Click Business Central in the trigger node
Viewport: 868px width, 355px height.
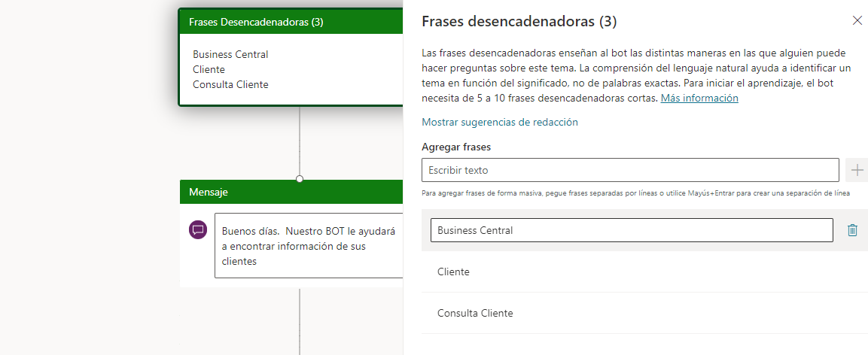pyautogui.click(x=230, y=54)
